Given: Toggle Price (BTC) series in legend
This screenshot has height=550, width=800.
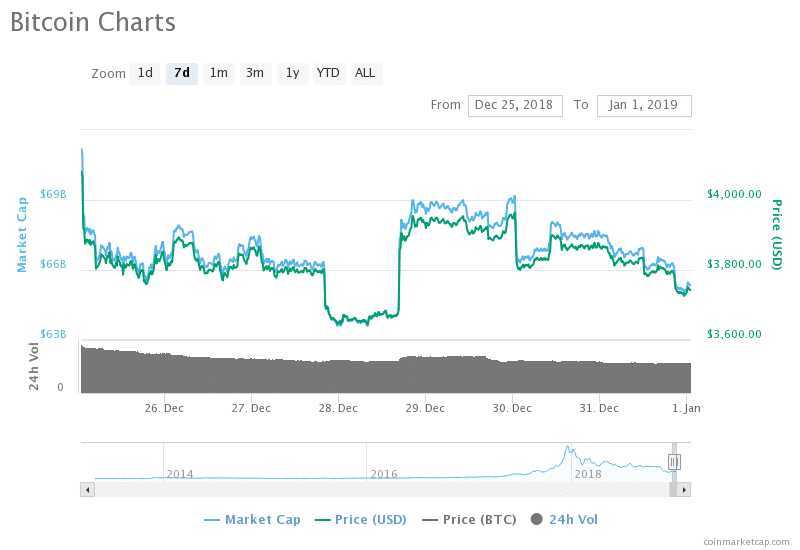Looking at the screenshot, I should 469,520.
